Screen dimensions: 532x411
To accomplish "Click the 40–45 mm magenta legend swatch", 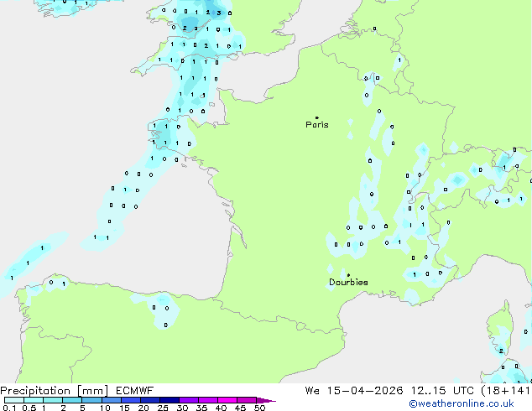I will point(227,400).
